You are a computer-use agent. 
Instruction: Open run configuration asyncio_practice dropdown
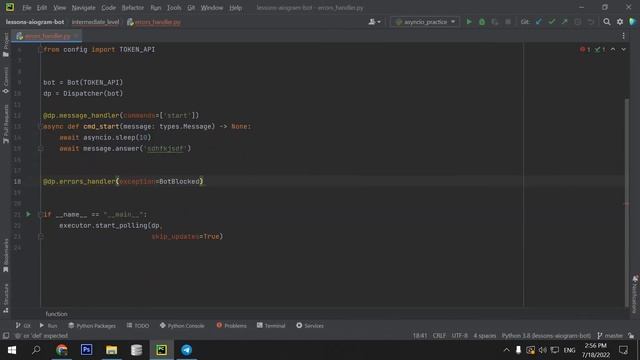[425, 22]
